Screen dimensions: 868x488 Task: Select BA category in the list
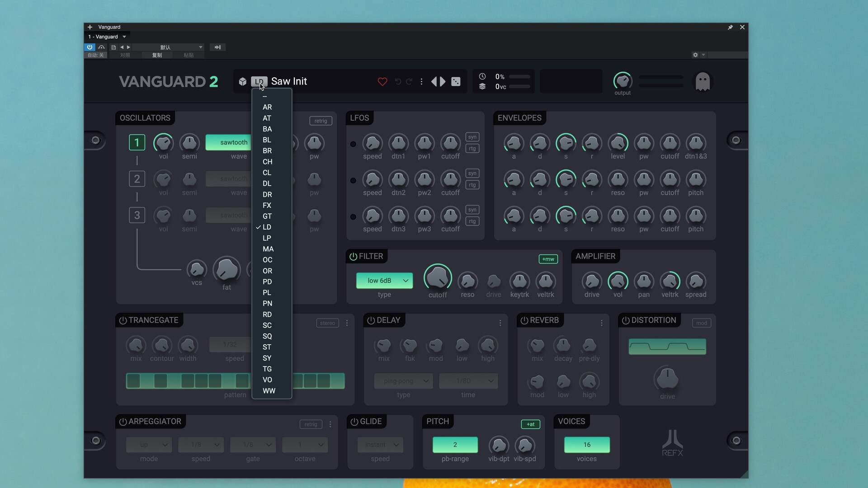click(x=272, y=129)
